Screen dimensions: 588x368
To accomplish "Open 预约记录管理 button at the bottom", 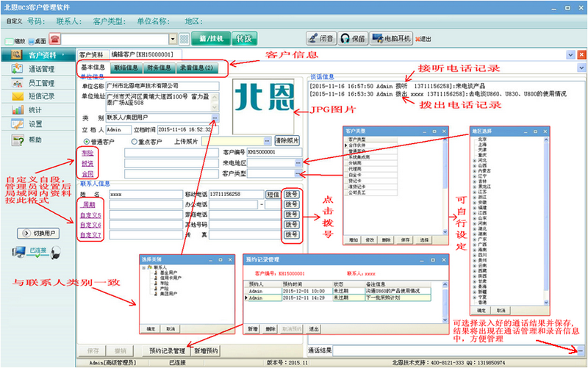I will coord(168,351).
